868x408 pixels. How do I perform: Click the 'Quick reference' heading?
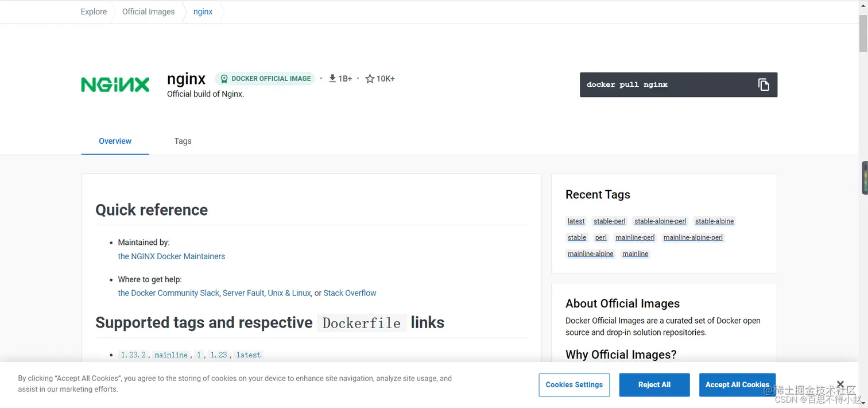152,210
